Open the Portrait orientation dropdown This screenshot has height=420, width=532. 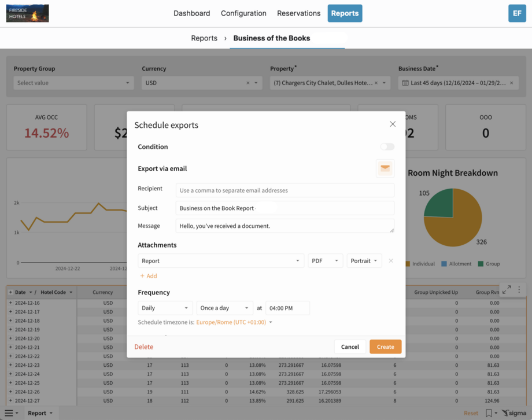tap(364, 261)
